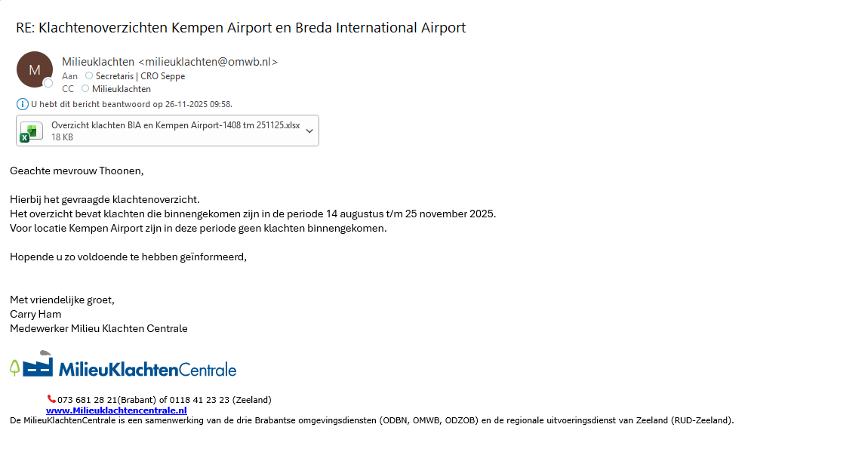Click the MilieuKlachtenCentrale logo image
This screenshot has width=868, height=455.
click(123, 364)
